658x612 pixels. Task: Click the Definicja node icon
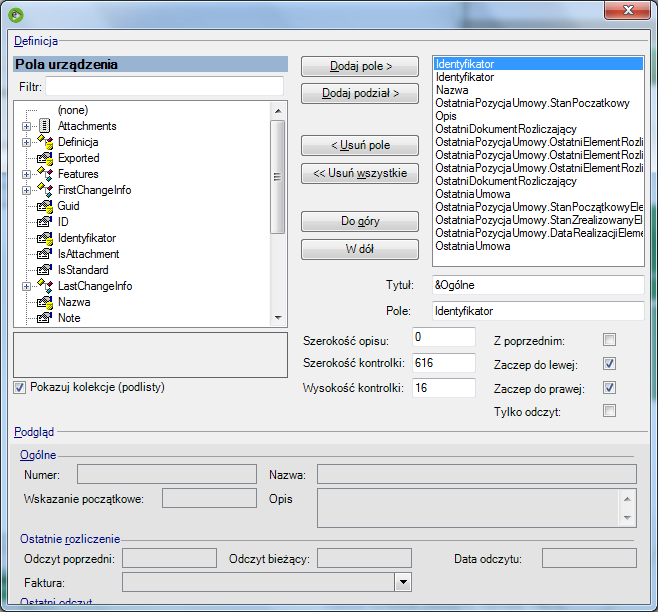click(x=45, y=142)
